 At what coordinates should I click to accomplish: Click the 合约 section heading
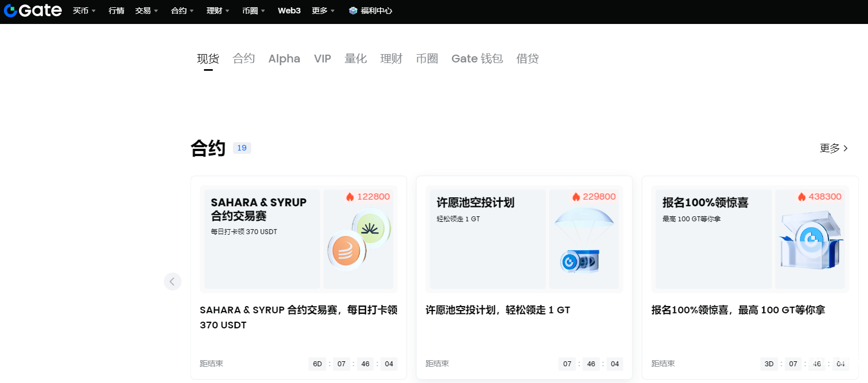click(x=208, y=148)
